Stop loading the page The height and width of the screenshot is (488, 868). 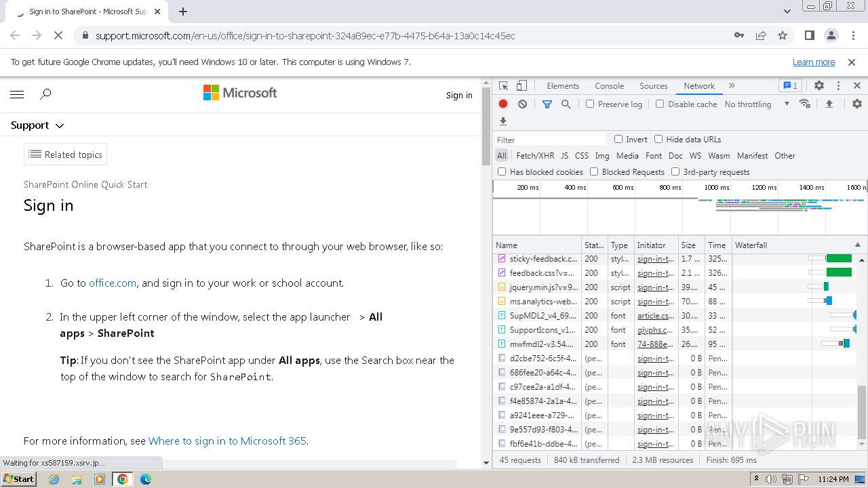click(58, 36)
